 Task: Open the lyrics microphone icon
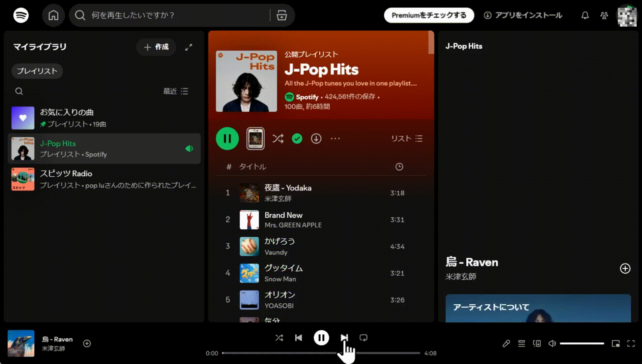point(506,343)
